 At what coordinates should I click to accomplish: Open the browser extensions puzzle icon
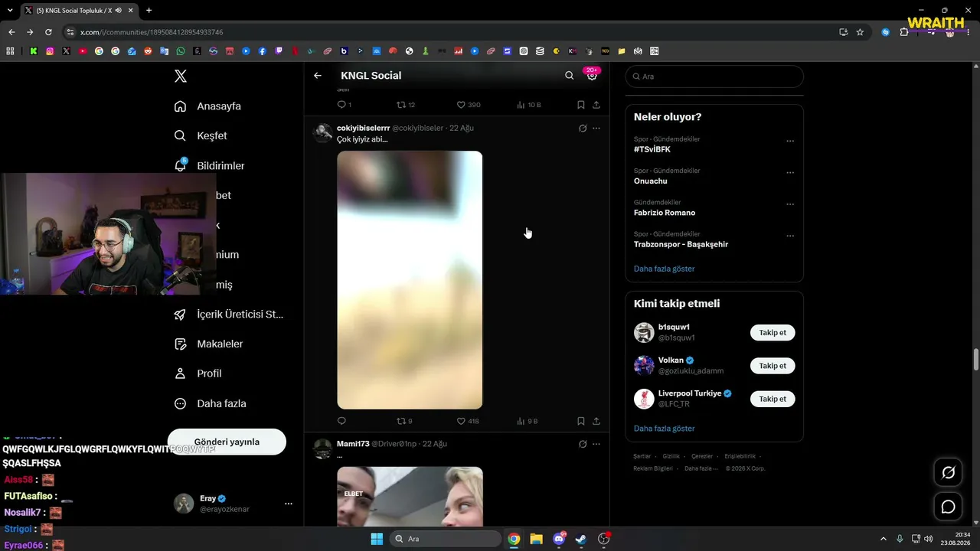(904, 32)
